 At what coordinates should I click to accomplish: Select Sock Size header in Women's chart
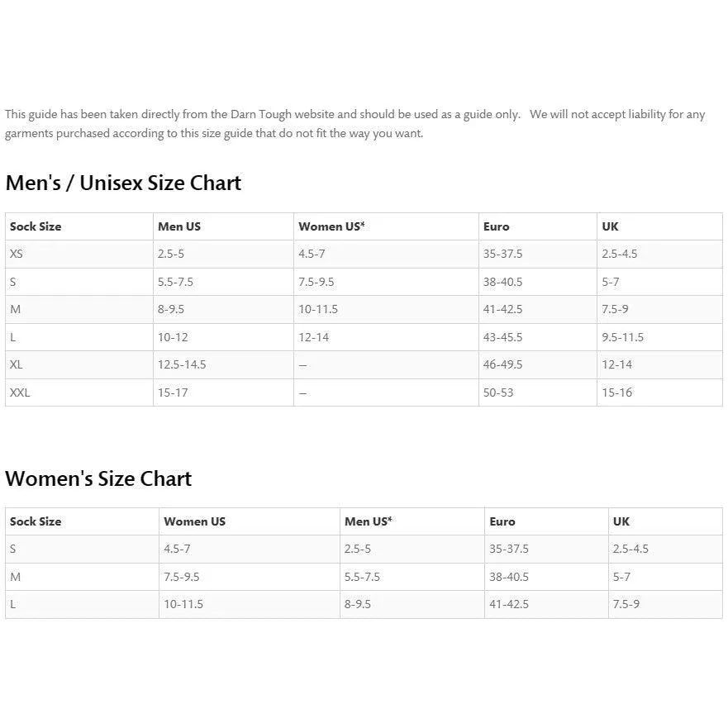tap(36, 521)
